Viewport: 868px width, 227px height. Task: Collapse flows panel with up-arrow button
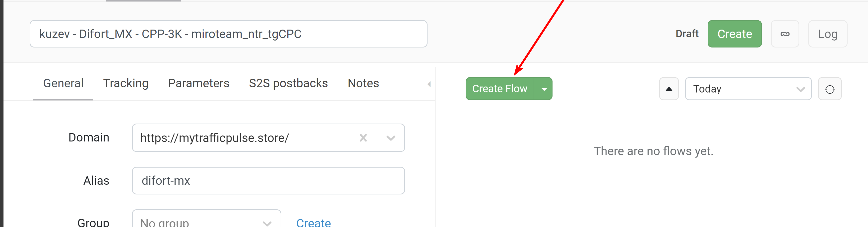[669, 89]
